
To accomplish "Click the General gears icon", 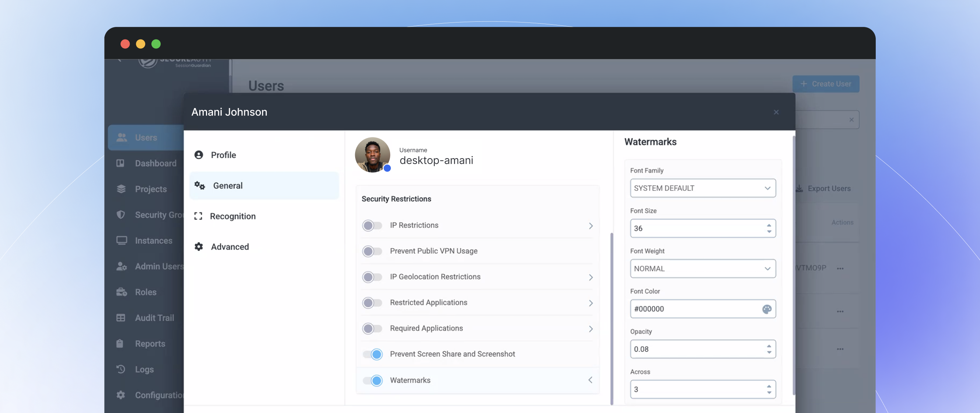I will 200,185.
